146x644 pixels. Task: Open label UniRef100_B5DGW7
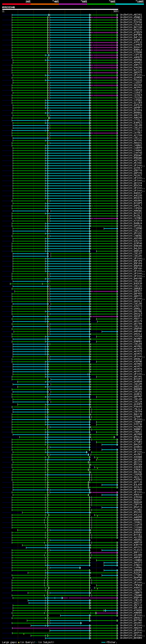tap(131, 156)
